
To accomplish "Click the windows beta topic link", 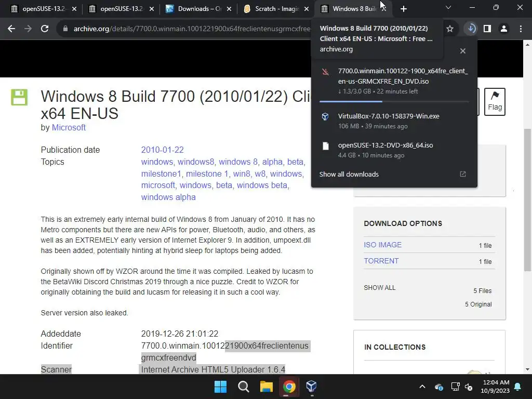I will pos(262,185).
